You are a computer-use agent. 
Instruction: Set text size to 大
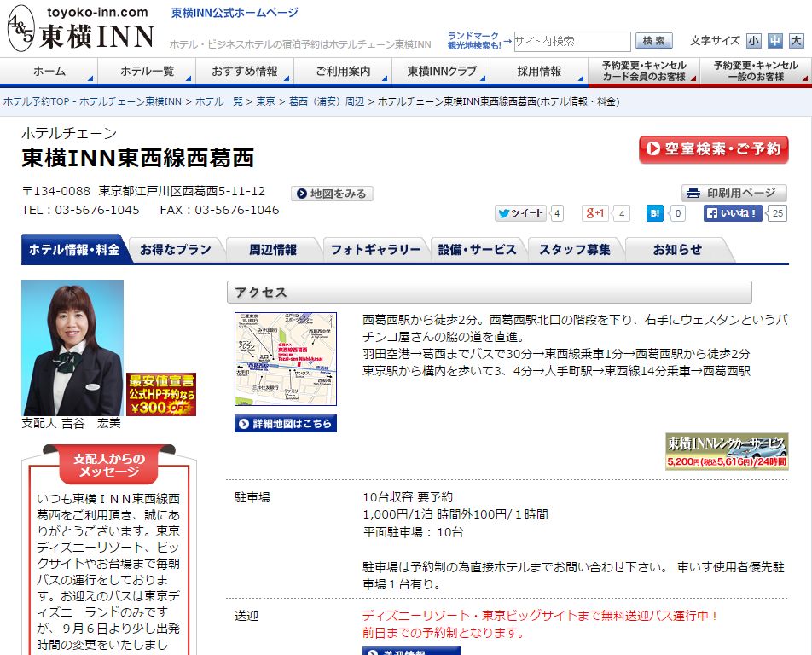point(795,41)
